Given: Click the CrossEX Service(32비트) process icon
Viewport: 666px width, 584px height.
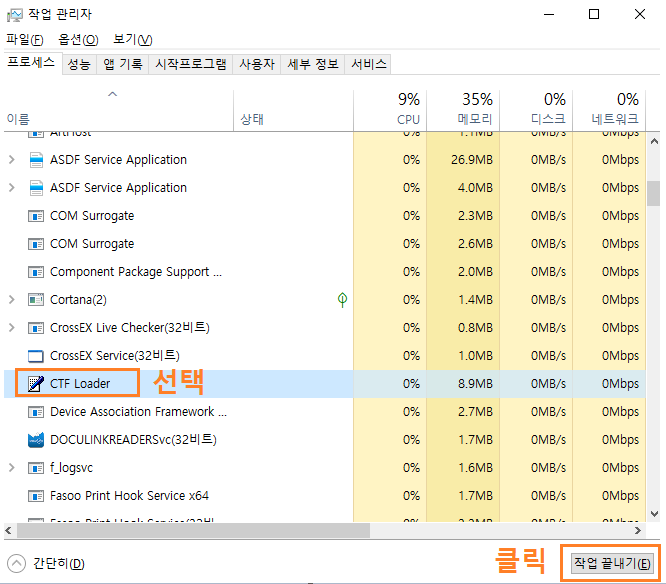Looking at the screenshot, I should (x=36, y=356).
